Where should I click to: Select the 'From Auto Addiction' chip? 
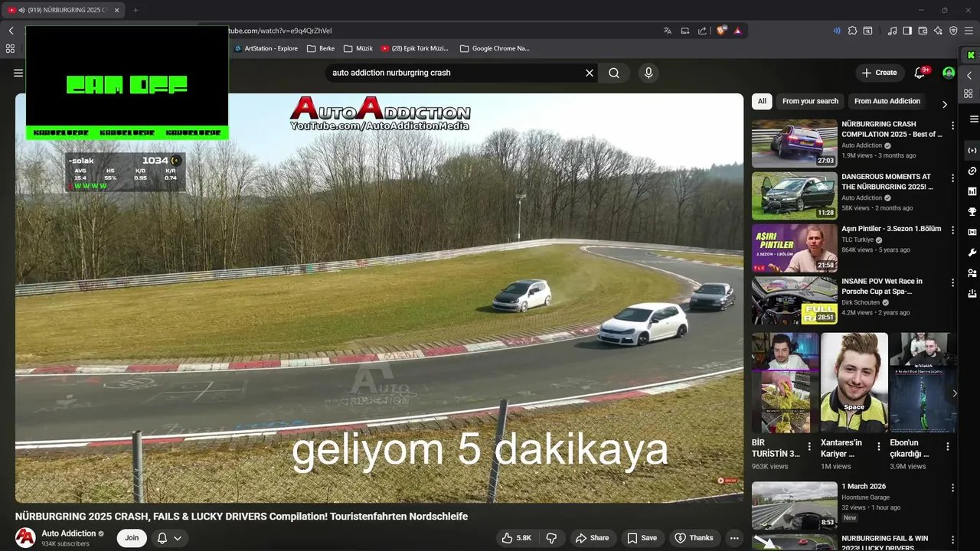point(887,101)
